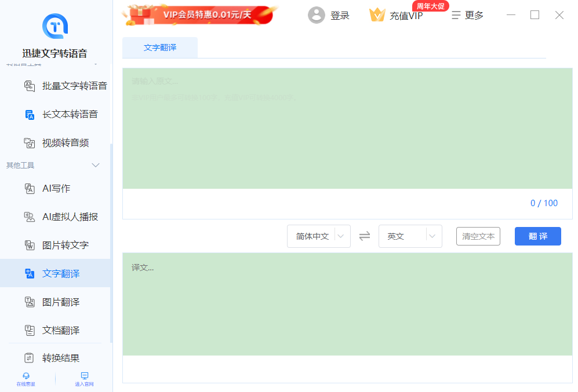
Task: Click the 翻译 translate button
Action: (537, 236)
